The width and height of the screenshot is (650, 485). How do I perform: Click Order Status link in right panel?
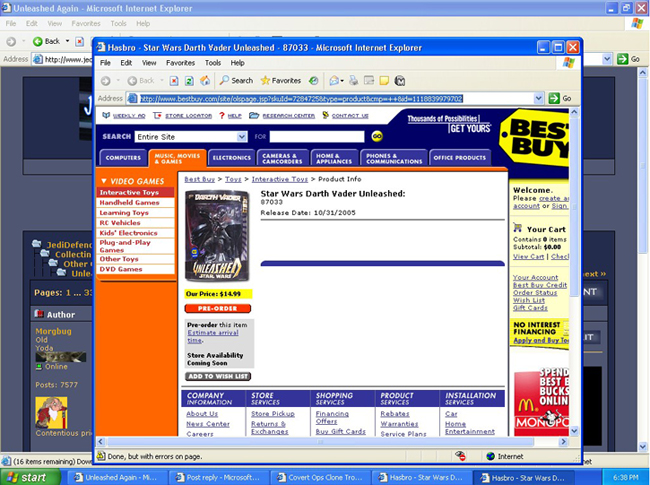(535, 293)
